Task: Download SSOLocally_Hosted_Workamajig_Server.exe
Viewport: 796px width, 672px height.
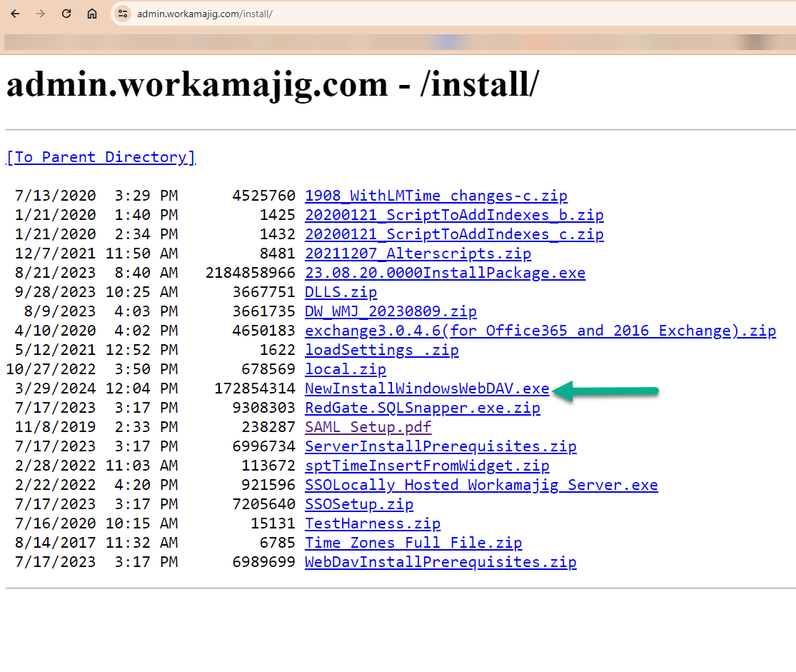Action: pyautogui.click(x=481, y=486)
